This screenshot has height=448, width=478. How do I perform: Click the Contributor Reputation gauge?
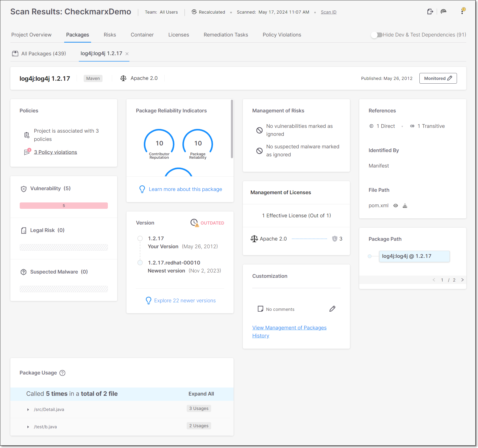159,144
